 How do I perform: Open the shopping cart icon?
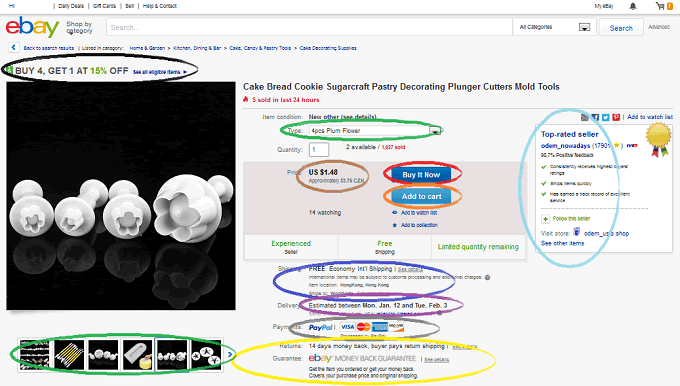pyautogui.click(x=660, y=6)
